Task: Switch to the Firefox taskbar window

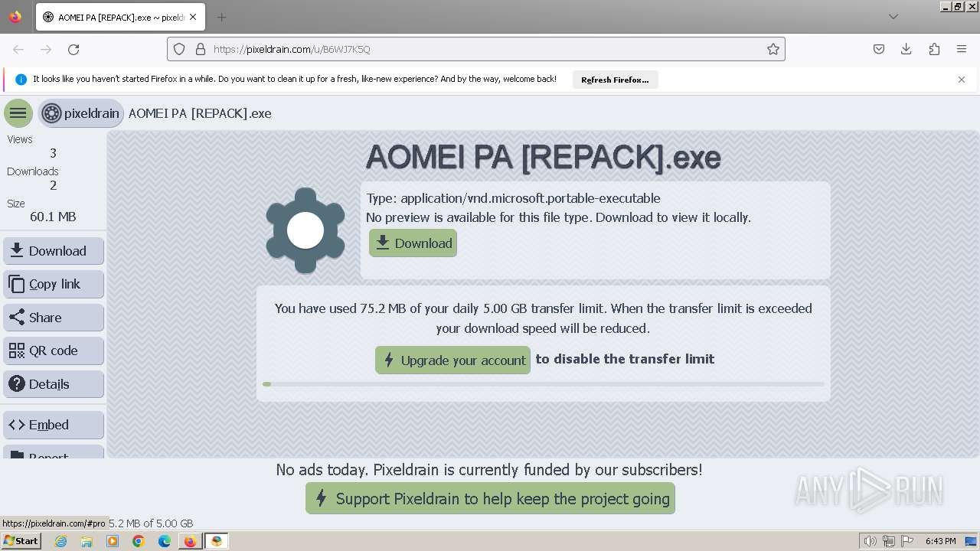Action: click(190, 541)
